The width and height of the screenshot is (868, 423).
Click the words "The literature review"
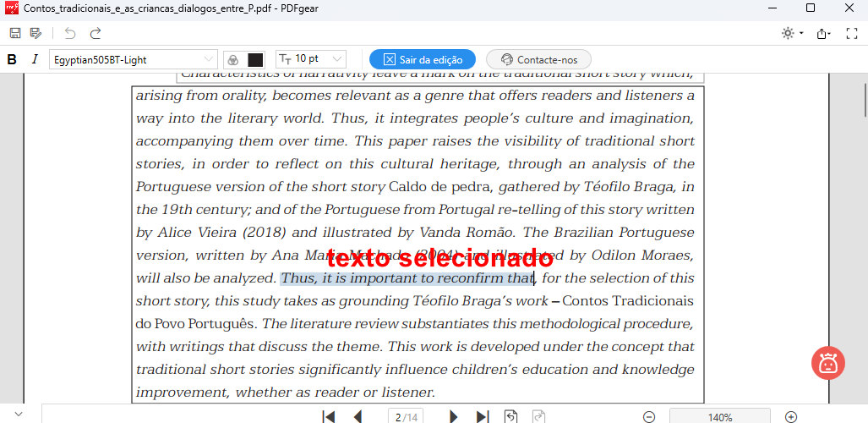tap(330, 324)
